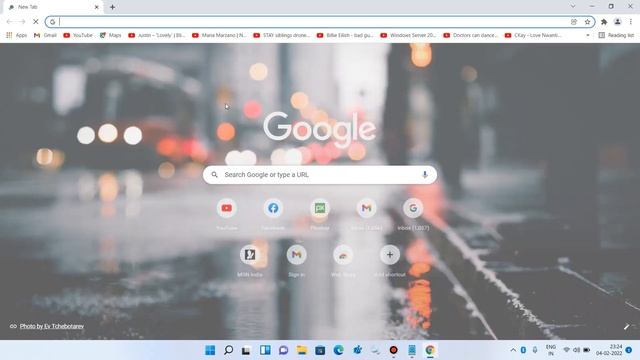Click the back navigation arrow
Viewport: 640px width, 360px height.
[x=9, y=22]
